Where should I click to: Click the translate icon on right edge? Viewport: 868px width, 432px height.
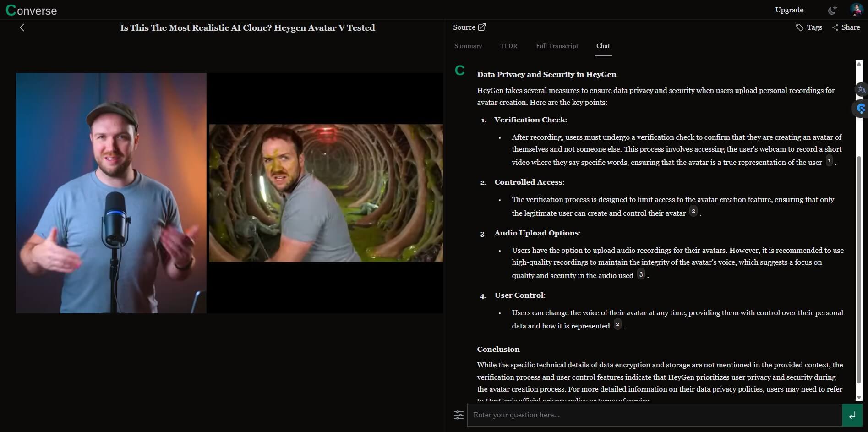point(862,90)
